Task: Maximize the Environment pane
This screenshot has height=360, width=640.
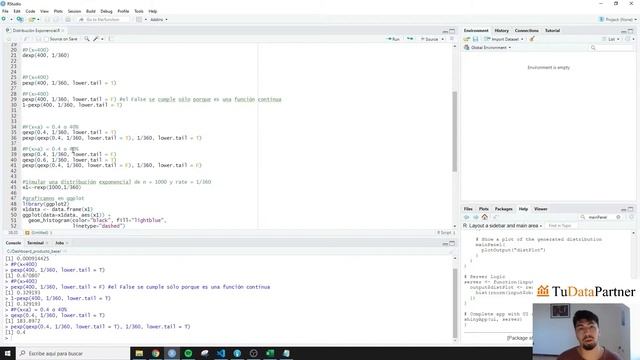Action: [630, 31]
